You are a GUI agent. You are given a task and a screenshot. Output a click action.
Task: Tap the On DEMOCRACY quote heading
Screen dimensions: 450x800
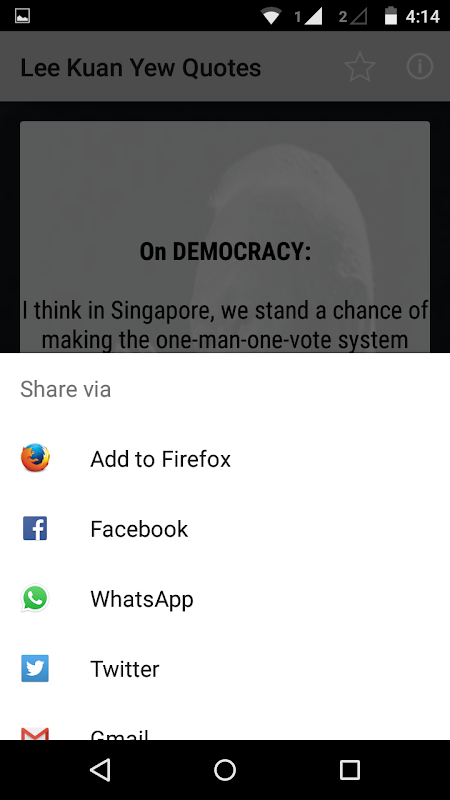(225, 251)
